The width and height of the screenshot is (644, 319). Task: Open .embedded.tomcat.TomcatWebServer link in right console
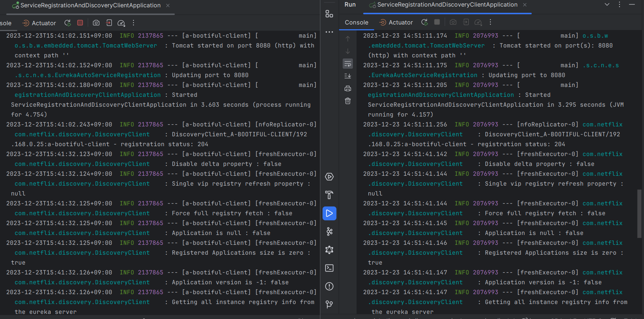click(426, 46)
